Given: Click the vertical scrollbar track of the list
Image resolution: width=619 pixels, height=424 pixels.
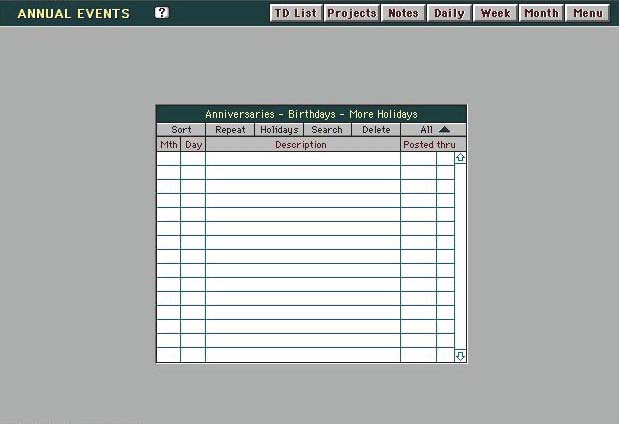Looking at the screenshot, I should point(460,257).
